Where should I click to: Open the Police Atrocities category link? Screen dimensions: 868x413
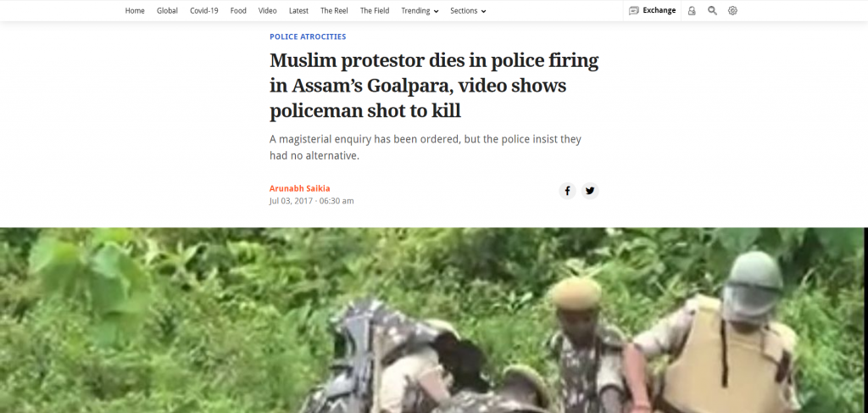[x=308, y=36]
